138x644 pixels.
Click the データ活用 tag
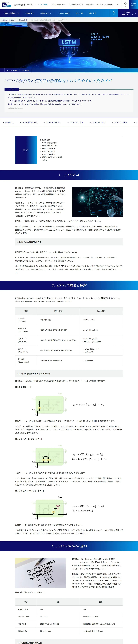(25, 71)
